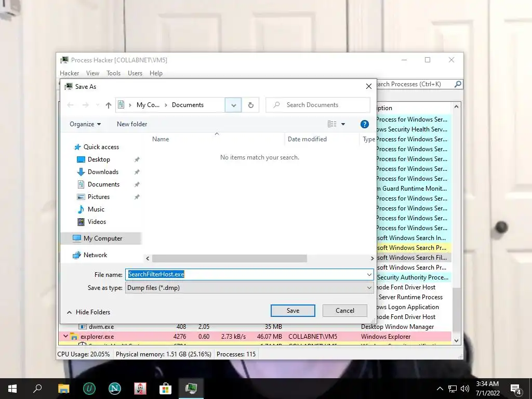532x399 pixels.
Task: Open the recent locations chevron beside the Forward arrow
Action: [x=97, y=105]
